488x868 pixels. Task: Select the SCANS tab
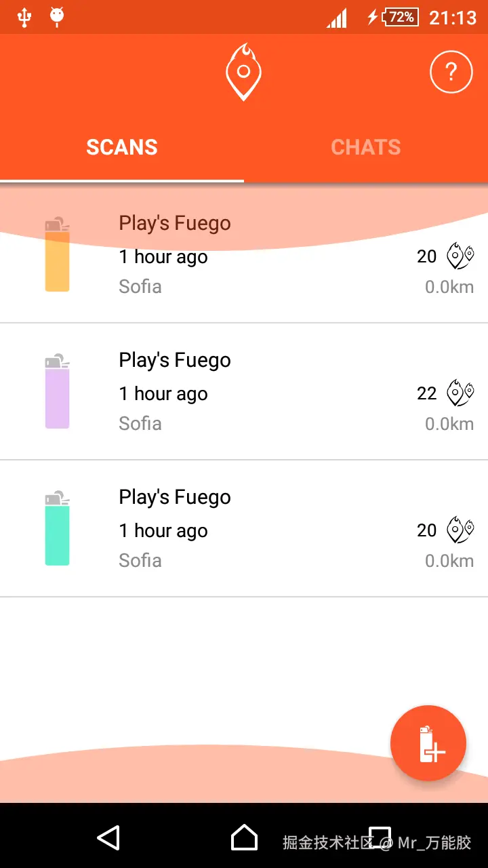click(x=122, y=147)
